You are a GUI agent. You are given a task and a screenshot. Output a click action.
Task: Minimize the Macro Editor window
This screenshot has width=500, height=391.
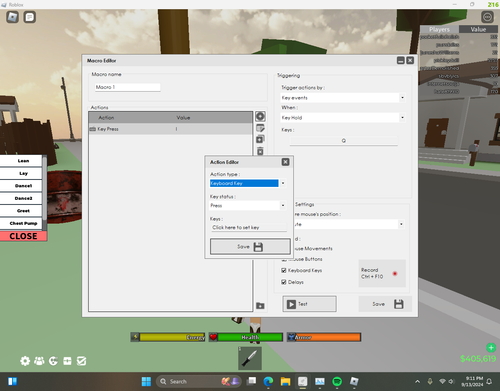pos(401,60)
